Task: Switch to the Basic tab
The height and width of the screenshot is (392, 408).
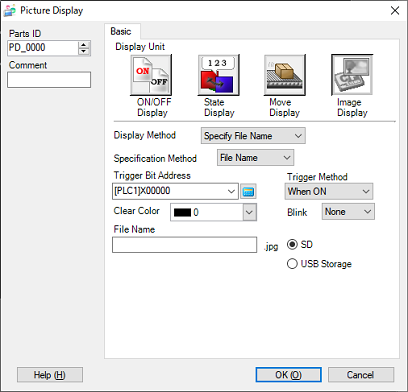Action: pyautogui.click(x=121, y=31)
